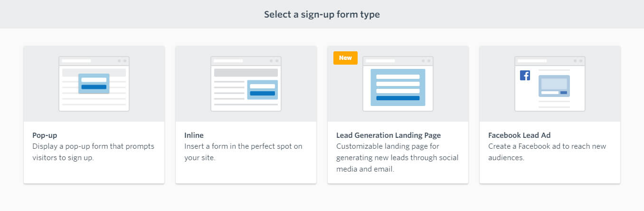Image resolution: width=644 pixels, height=211 pixels.
Task: Click the blue pop-up box in first illustration
Action: tap(94, 84)
